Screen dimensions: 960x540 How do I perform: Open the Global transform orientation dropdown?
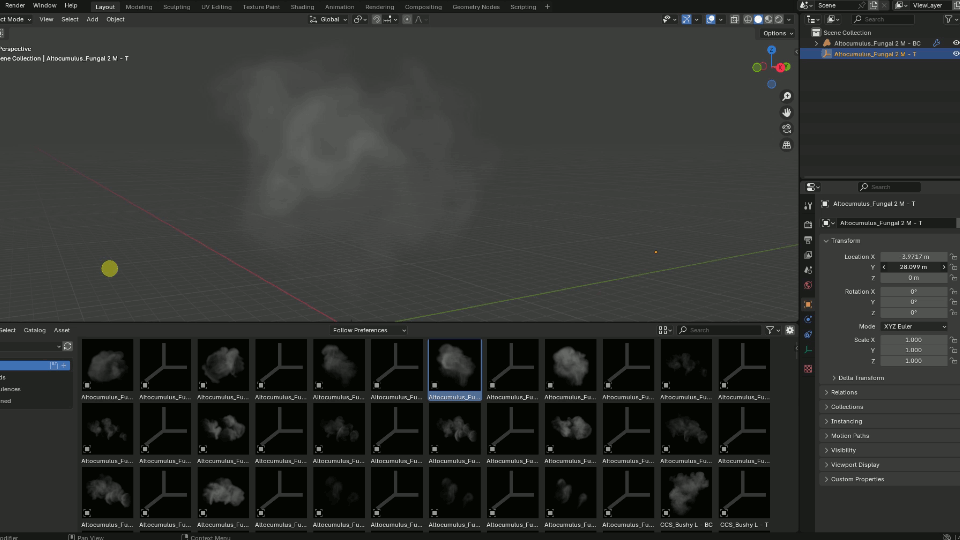[329, 20]
